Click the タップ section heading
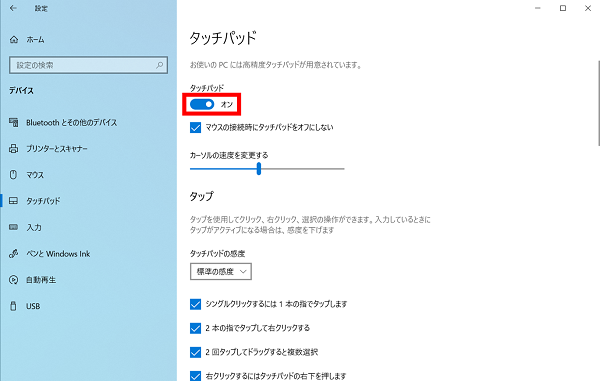 coord(202,196)
